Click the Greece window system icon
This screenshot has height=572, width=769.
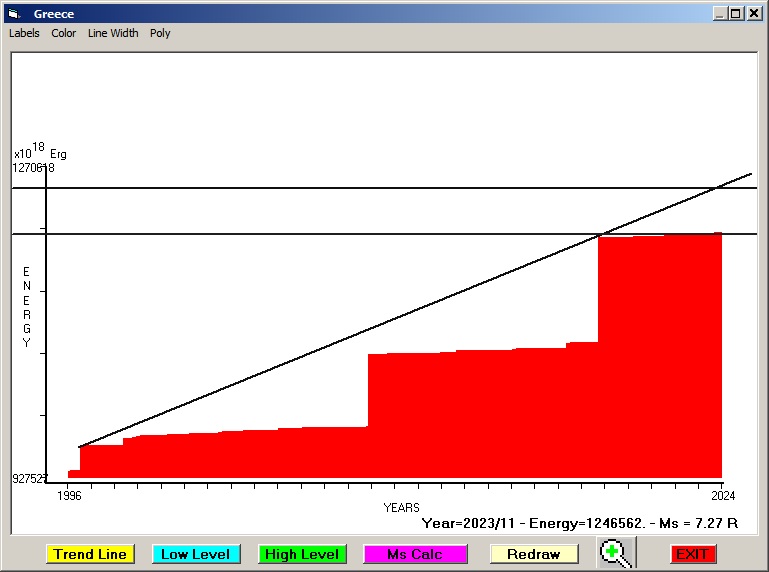(x=14, y=14)
